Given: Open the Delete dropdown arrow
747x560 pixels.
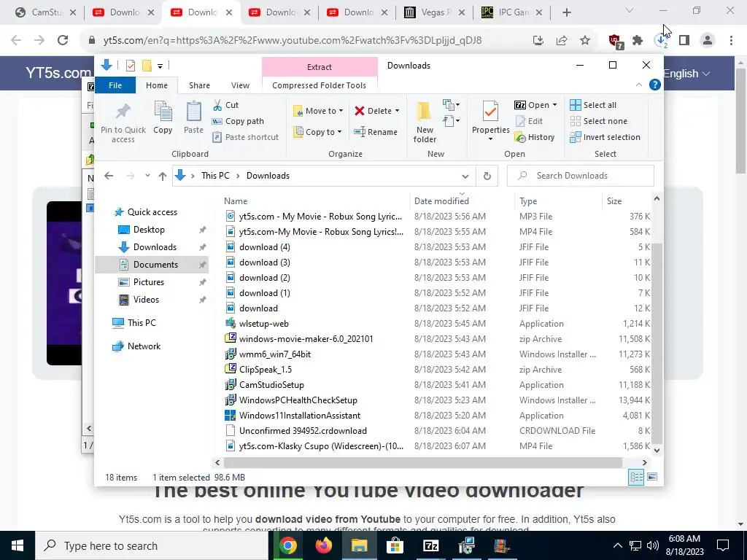Looking at the screenshot, I should [x=397, y=111].
